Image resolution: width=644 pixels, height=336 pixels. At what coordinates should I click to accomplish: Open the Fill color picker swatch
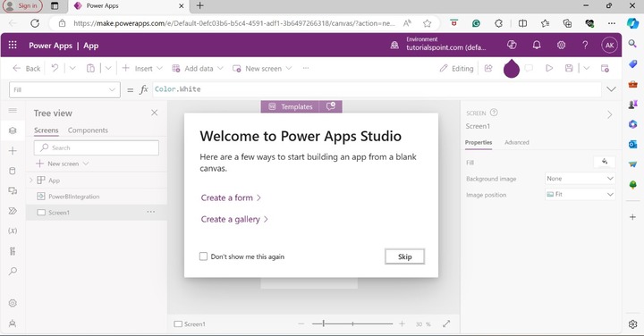tap(604, 162)
